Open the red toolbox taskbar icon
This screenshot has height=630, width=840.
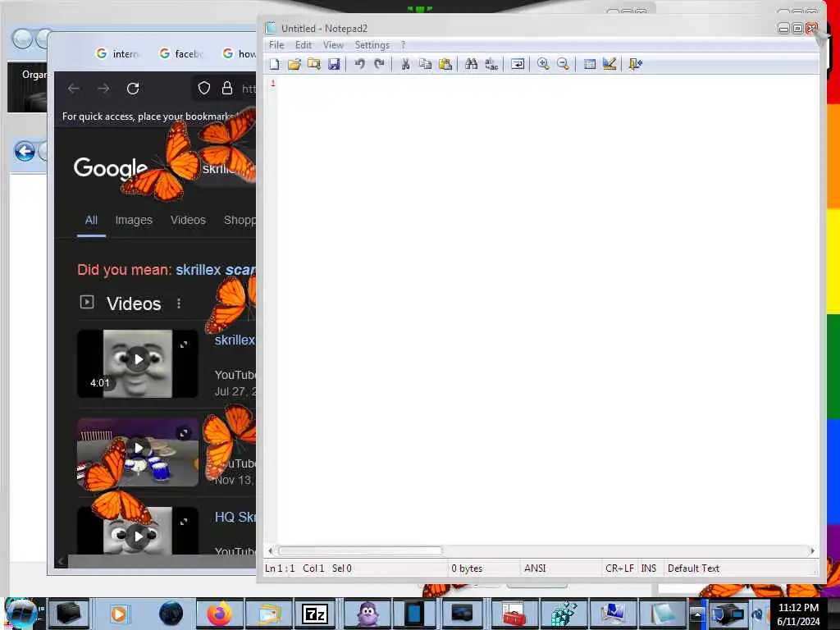[514, 614]
